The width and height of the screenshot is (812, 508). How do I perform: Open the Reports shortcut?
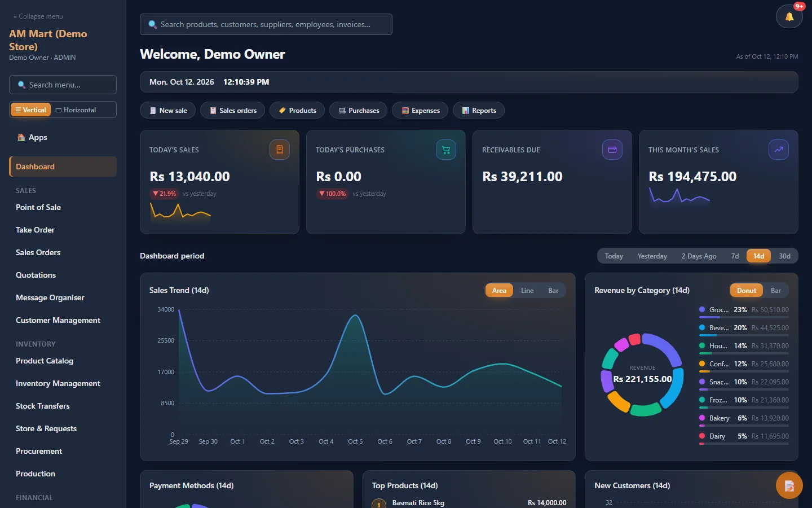479,110
